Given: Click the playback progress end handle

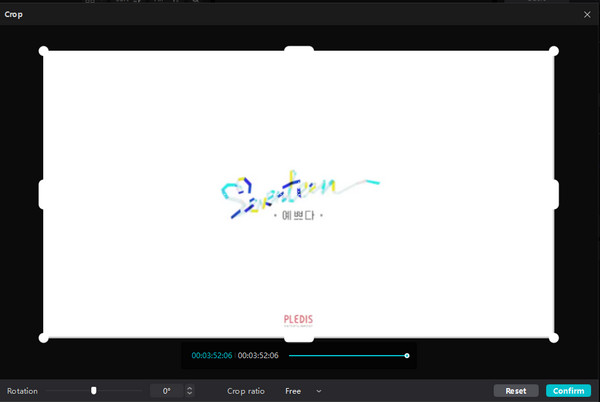Looking at the screenshot, I should click(407, 356).
